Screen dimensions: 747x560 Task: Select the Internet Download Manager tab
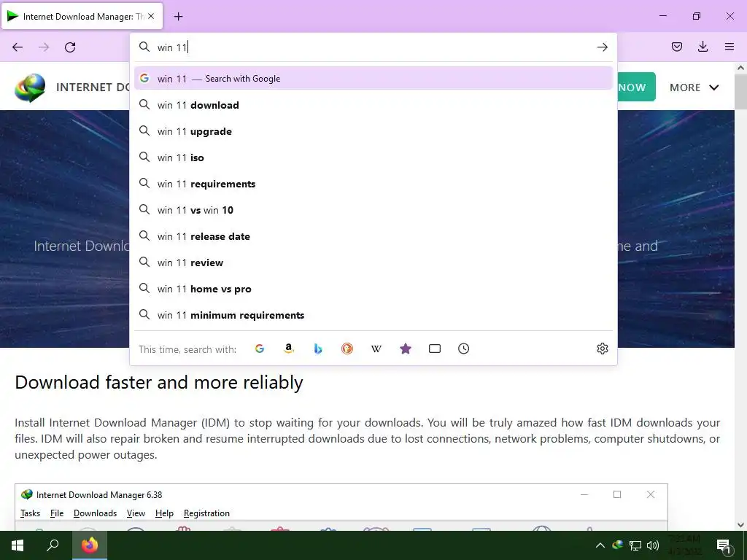(82, 16)
